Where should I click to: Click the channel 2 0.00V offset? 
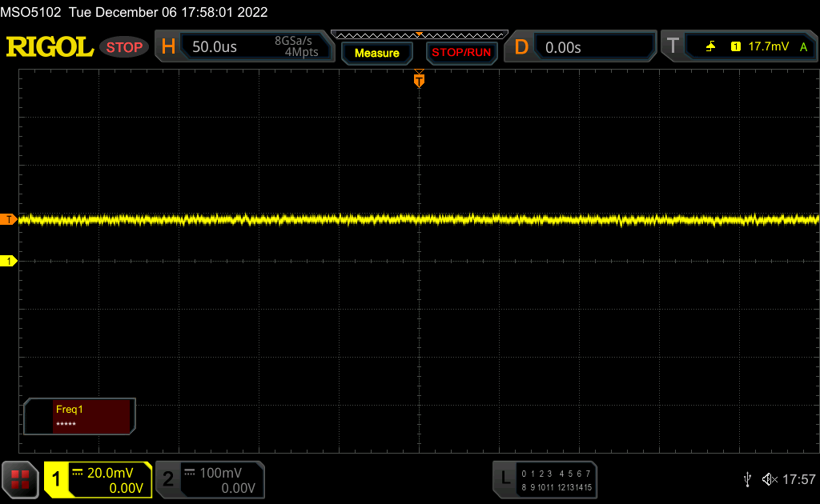point(238,488)
